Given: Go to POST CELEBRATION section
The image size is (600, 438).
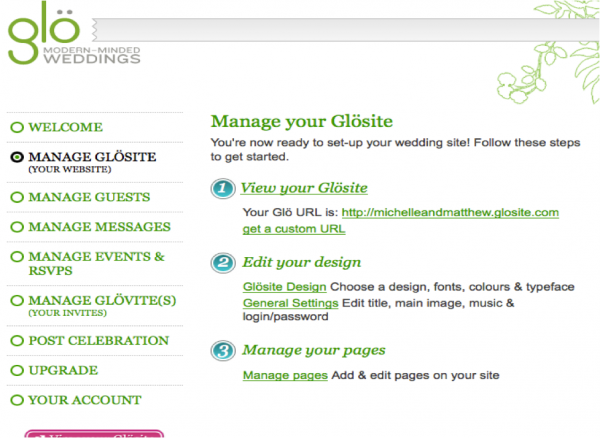Looking at the screenshot, I should coord(99,340).
